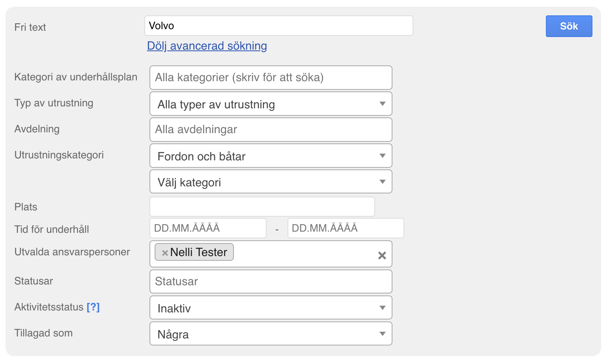The image size is (609, 364).
Task: Clear all selected ansvarspersoner
Action: 382,256
